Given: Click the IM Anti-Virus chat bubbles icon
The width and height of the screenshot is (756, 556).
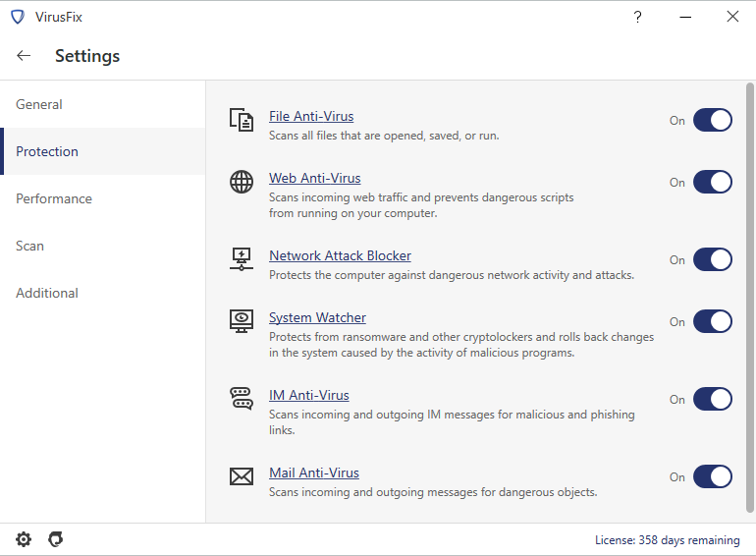Looking at the screenshot, I should tap(242, 398).
